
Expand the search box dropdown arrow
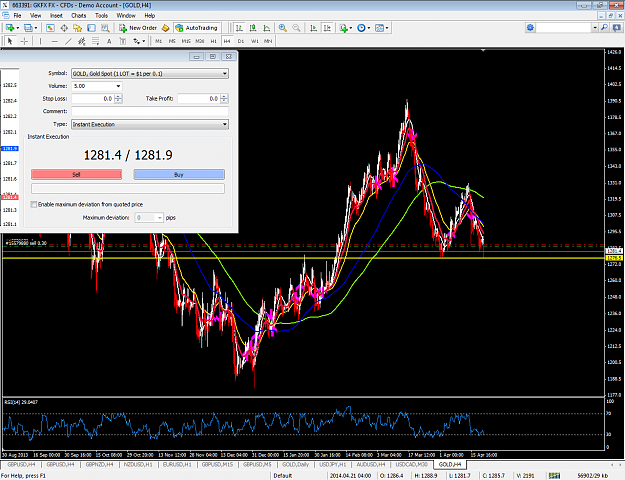595,28
